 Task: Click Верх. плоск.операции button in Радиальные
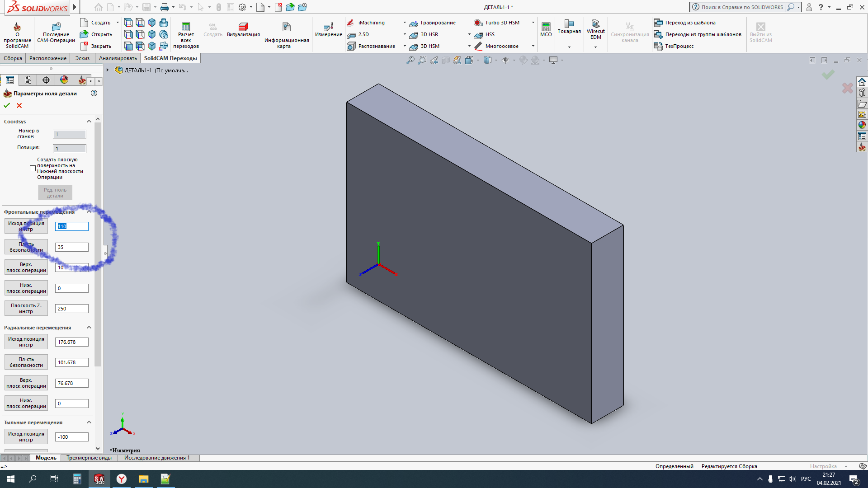tap(26, 383)
